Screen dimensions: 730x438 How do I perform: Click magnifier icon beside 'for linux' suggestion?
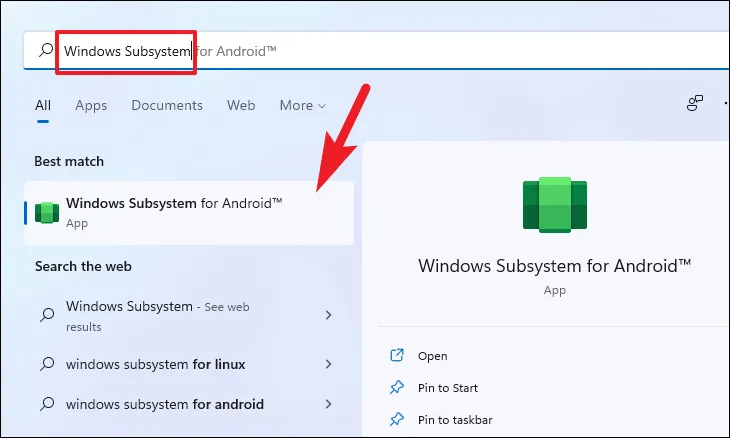click(x=47, y=364)
